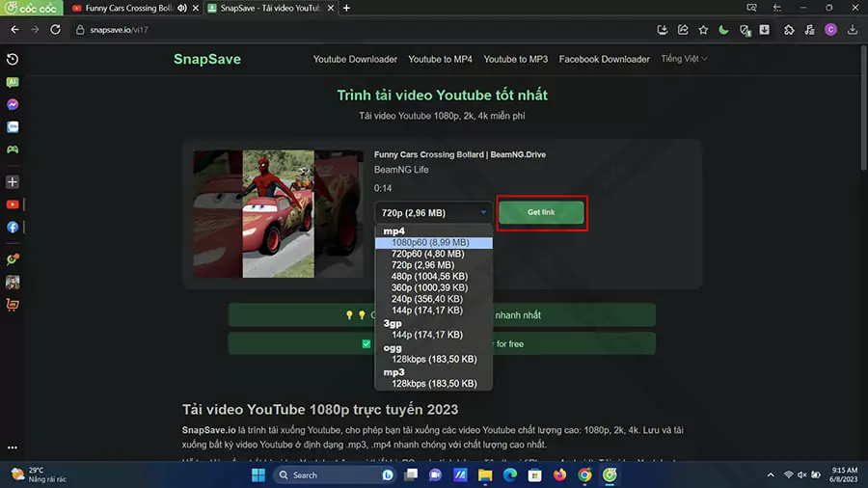
Task: Open Facebook Downloader nav link
Action: click(x=604, y=59)
